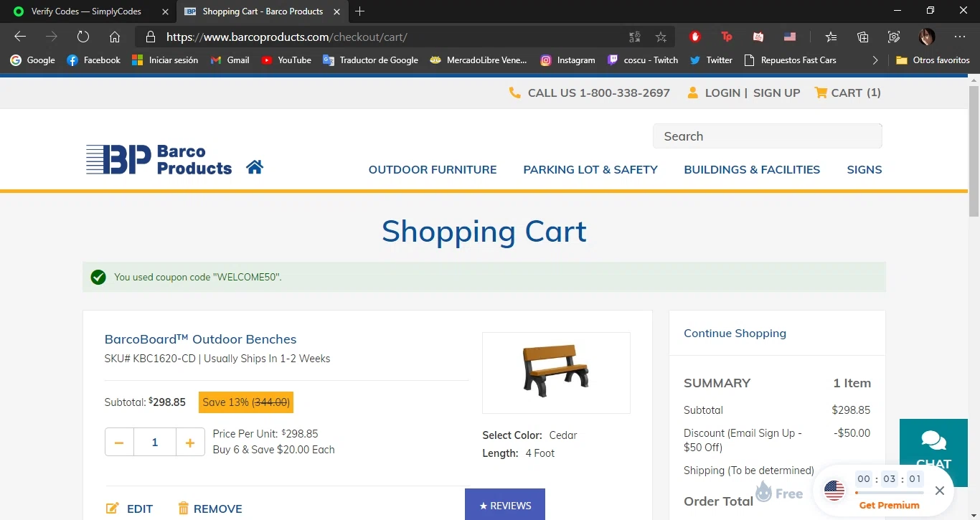Click the quantity input field
The width and height of the screenshot is (980, 520).
click(x=155, y=443)
